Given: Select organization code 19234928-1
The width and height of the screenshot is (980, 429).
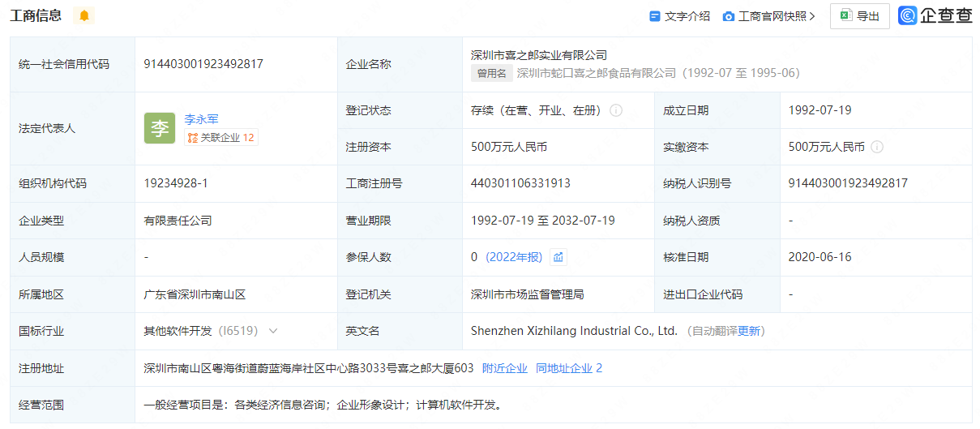Looking at the screenshot, I should coord(176,183).
